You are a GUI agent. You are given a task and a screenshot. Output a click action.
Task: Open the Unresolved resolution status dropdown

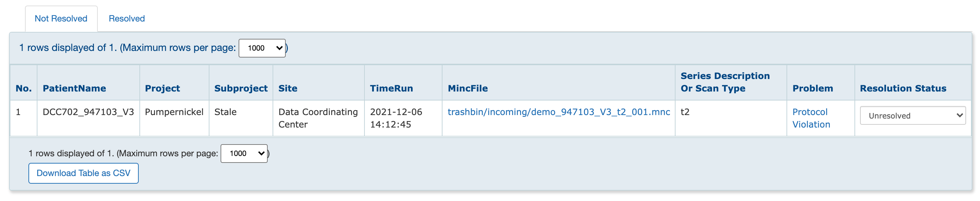(x=912, y=115)
